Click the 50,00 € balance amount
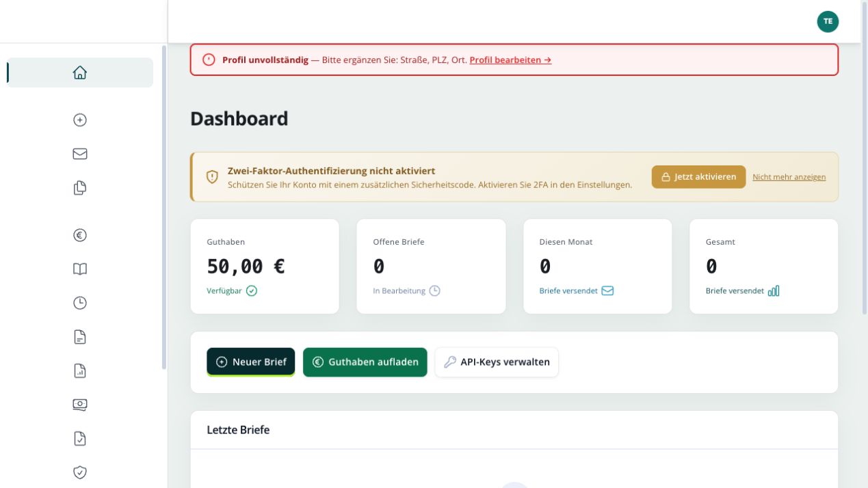 click(246, 266)
